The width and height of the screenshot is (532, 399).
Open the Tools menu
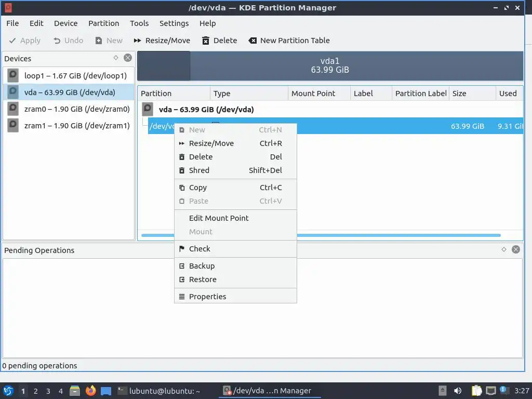pos(139,23)
